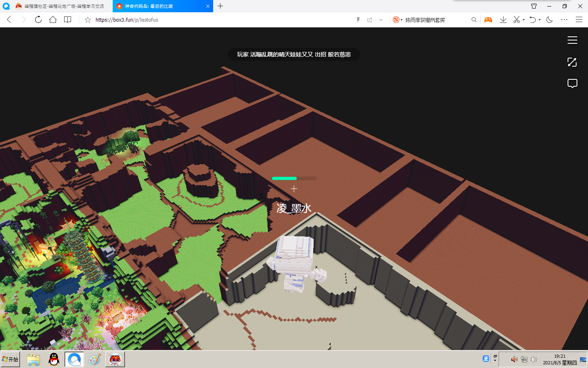Image resolution: width=588 pixels, height=368 pixels.
Task: Click the input method tray icon
Action: click(486, 359)
